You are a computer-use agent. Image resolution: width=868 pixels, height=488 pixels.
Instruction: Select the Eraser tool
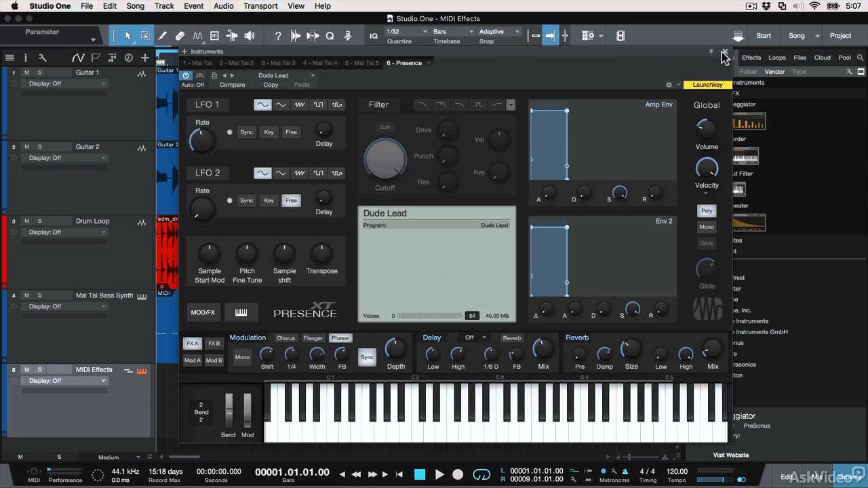tap(180, 36)
